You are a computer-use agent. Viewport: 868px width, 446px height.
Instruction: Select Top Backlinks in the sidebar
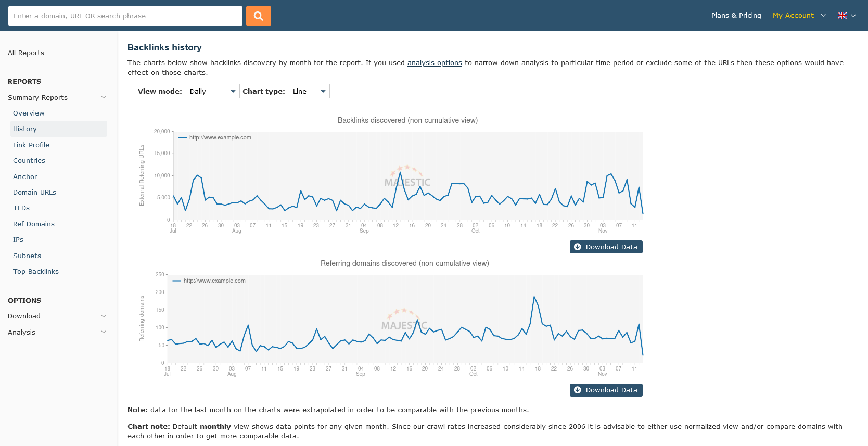[36, 272]
